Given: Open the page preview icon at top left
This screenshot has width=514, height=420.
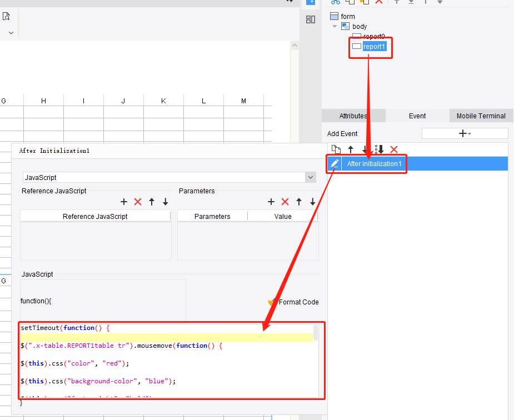Looking at the screenshot, I should click(6, 16).
